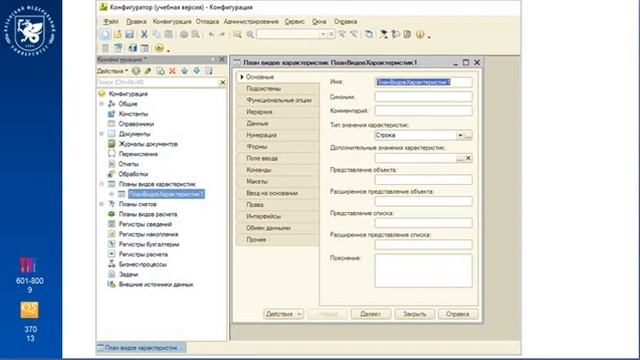The width and height of the screenshot is (640, 360).
Task: Click the Move up arrow in Configuration panel
Action: [x=184, y=71]
